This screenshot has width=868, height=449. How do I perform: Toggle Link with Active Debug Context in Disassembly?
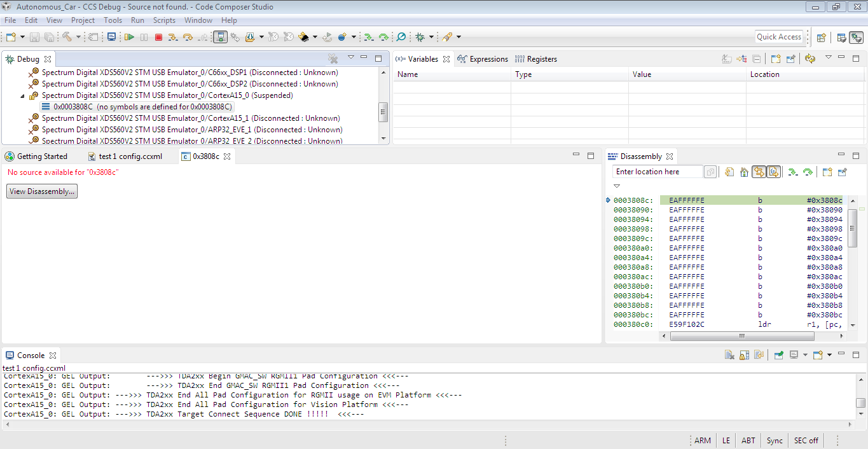coord(759,172)
